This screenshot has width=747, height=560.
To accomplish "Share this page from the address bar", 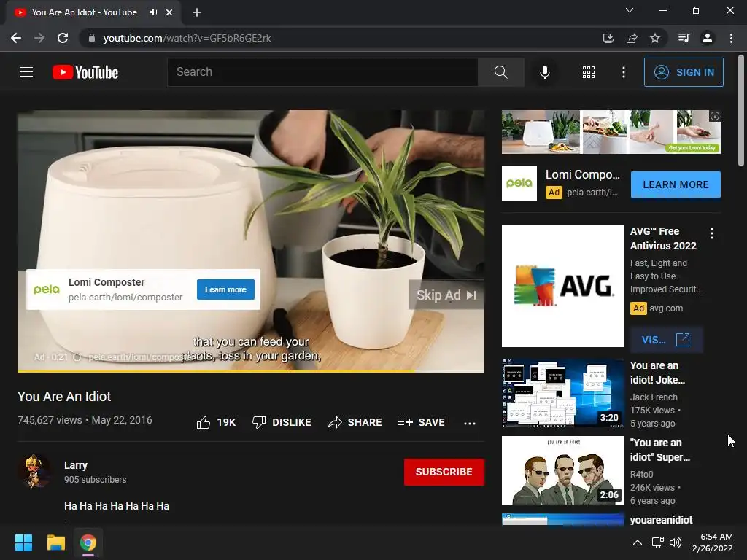I will click(632, 38).
